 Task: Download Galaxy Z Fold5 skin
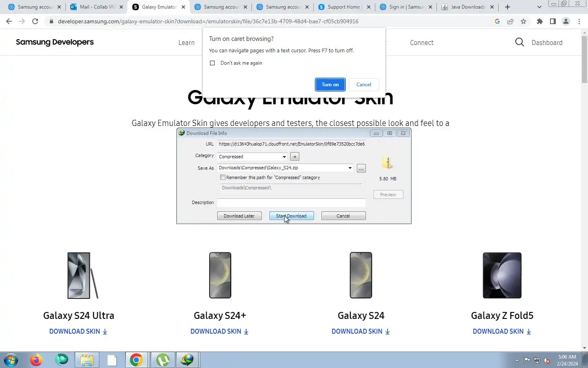click(x=502, y=332)
